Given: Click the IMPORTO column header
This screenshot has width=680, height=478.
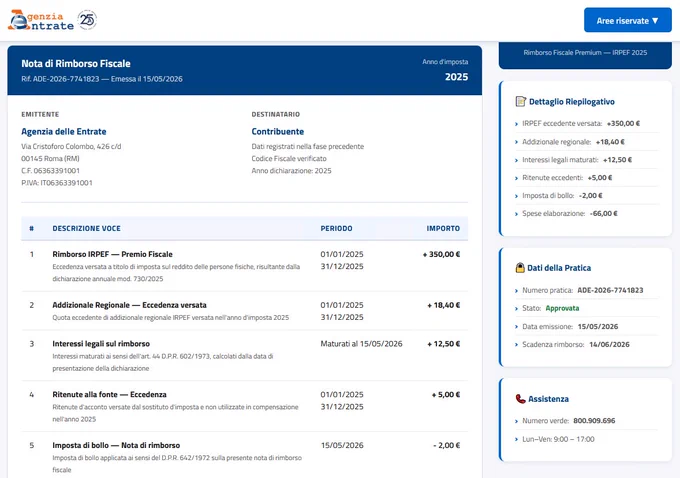Looking at the screenshot, I should click(443, 229).
